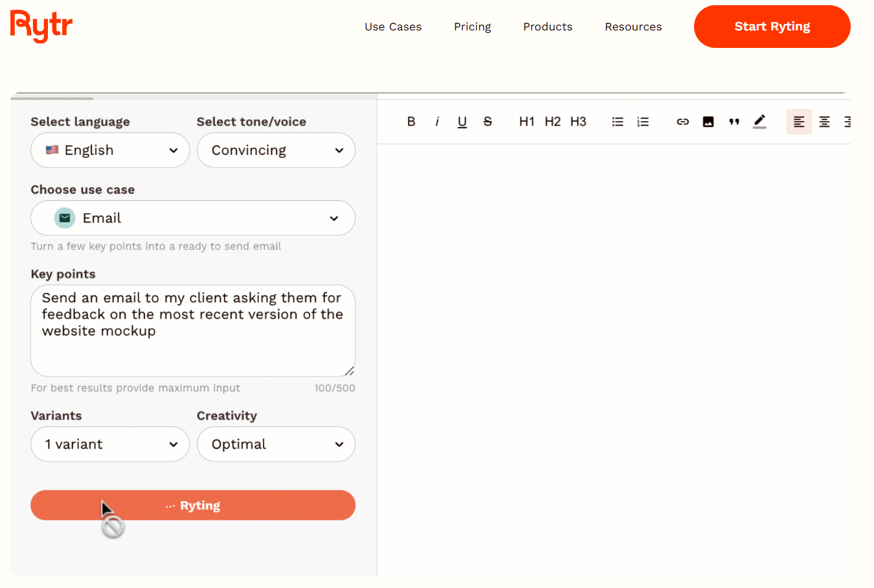The height and width of the screenshot is (588, 874).
Task: Insert a block quote
Action: (x=734, y=122)
